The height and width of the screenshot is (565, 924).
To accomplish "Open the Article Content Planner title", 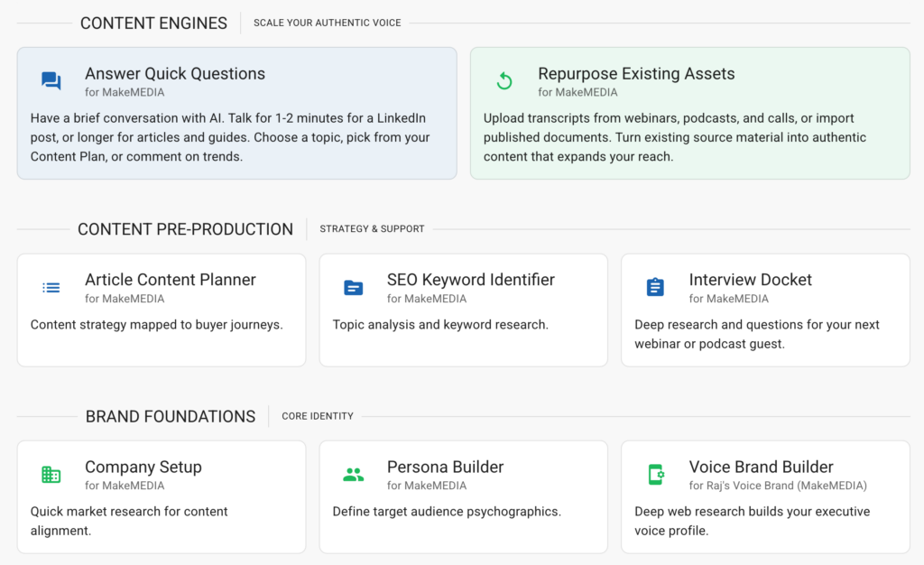I will tap(171, 280).
